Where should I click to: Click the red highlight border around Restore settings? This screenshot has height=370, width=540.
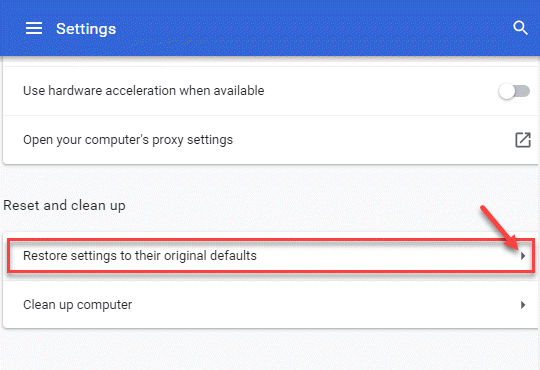pos(271,240)
